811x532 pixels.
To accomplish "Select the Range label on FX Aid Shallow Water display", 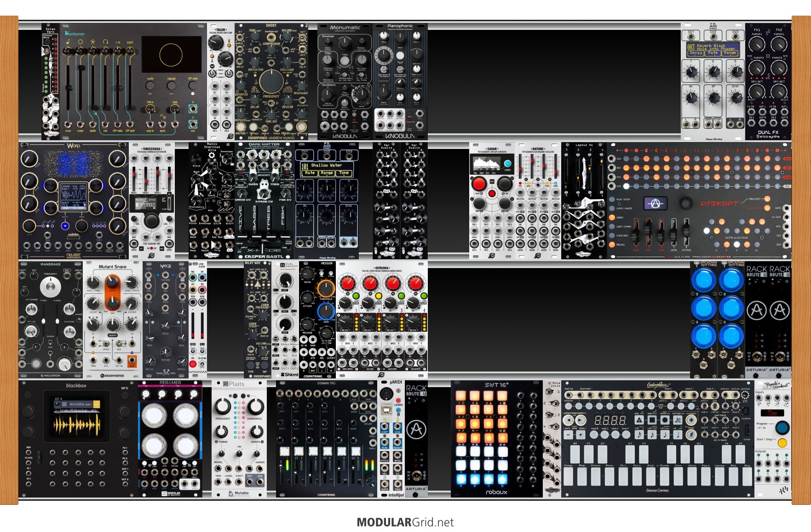I will [x=327, y=173].
